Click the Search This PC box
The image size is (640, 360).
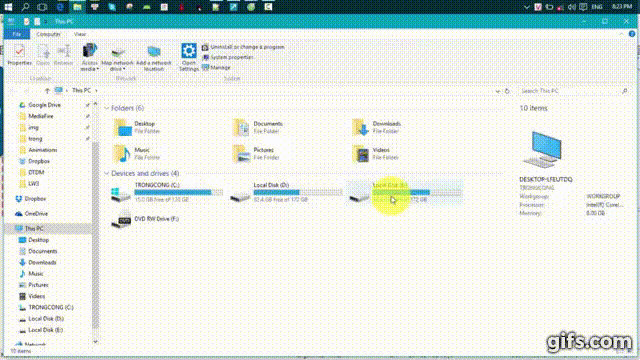[x=573, y=91]
